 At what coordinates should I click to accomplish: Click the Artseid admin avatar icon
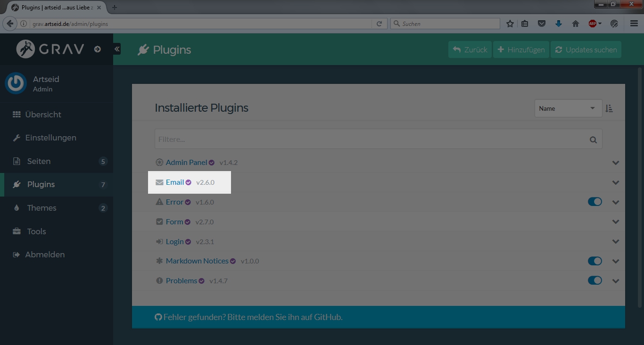16,83
